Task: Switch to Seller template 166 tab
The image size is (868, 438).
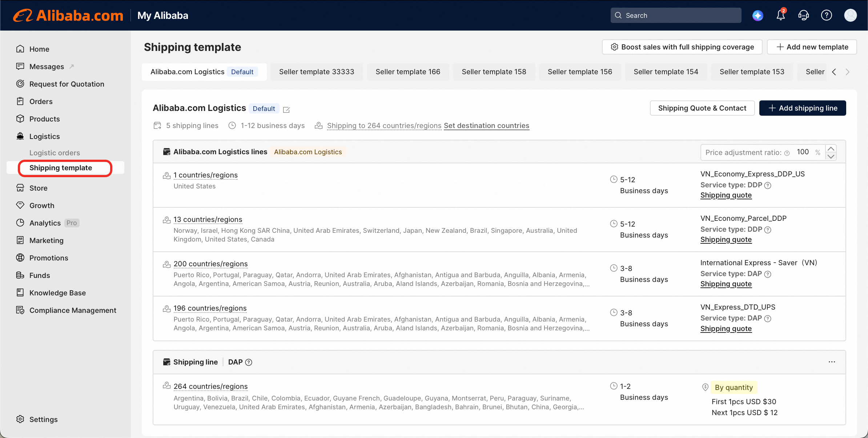Action: (408, 72)
